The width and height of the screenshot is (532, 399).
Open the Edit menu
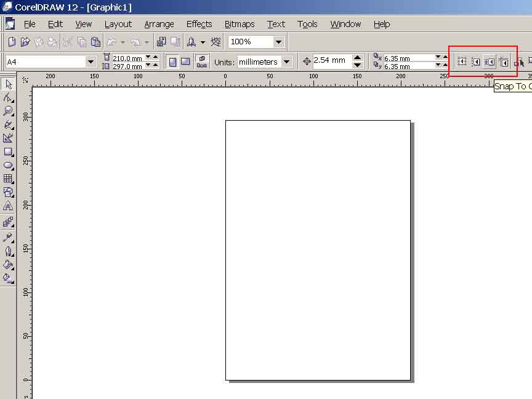point(55,24)
